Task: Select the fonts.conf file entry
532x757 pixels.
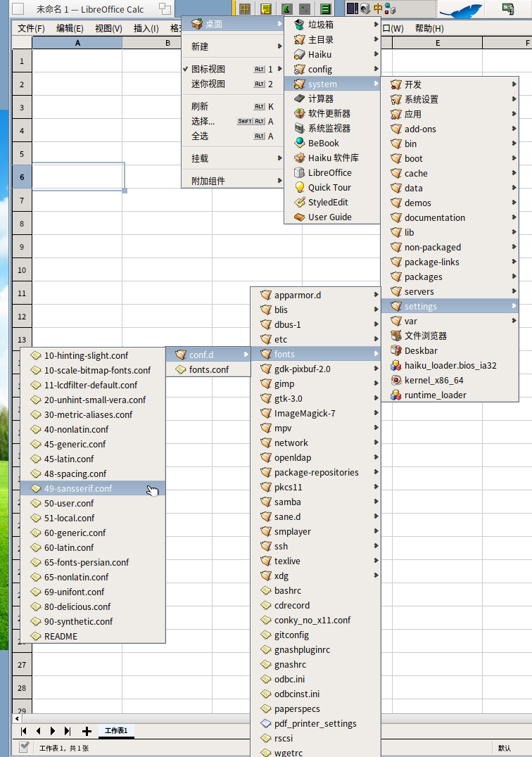Action: tap(208, 370)
